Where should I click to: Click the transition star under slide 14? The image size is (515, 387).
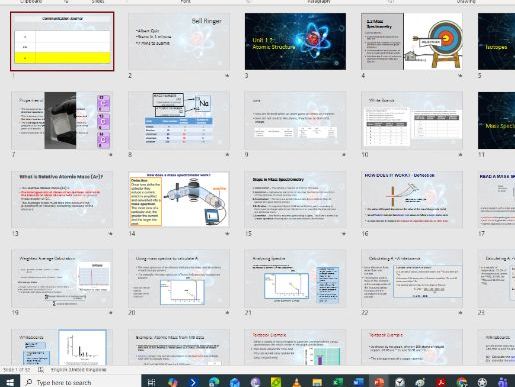[x=227, y=234]
